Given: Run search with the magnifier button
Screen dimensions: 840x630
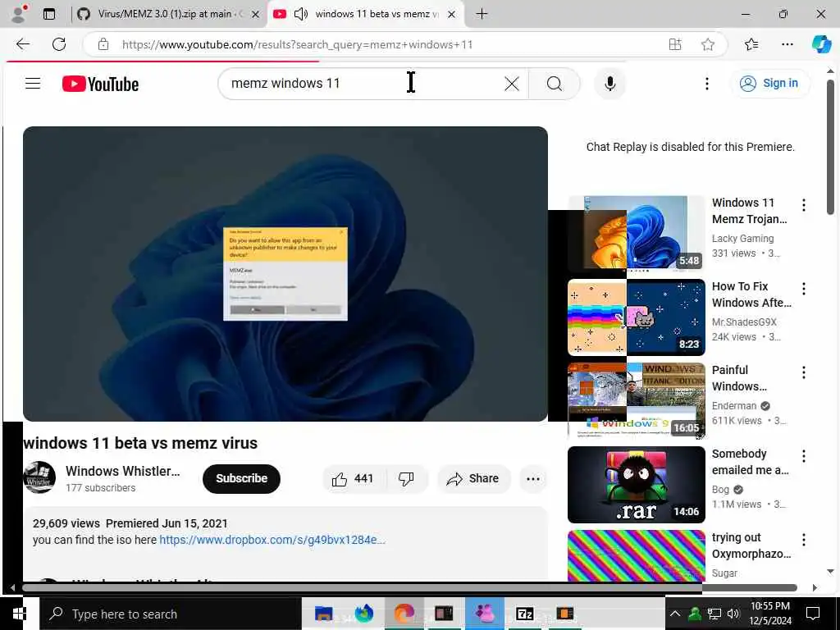Looking at the screenshot, I should click(555, 84).
